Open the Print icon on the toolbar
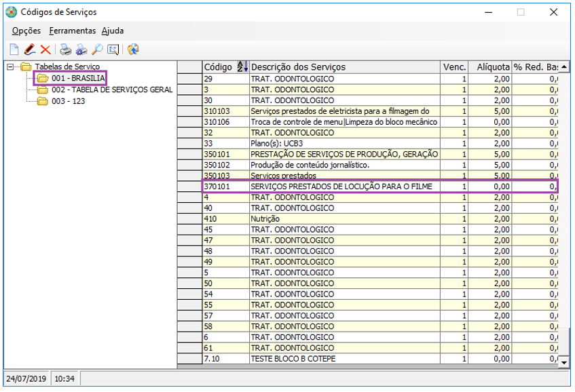The height and width of the screenshot is (392, 575). (65, 47)
